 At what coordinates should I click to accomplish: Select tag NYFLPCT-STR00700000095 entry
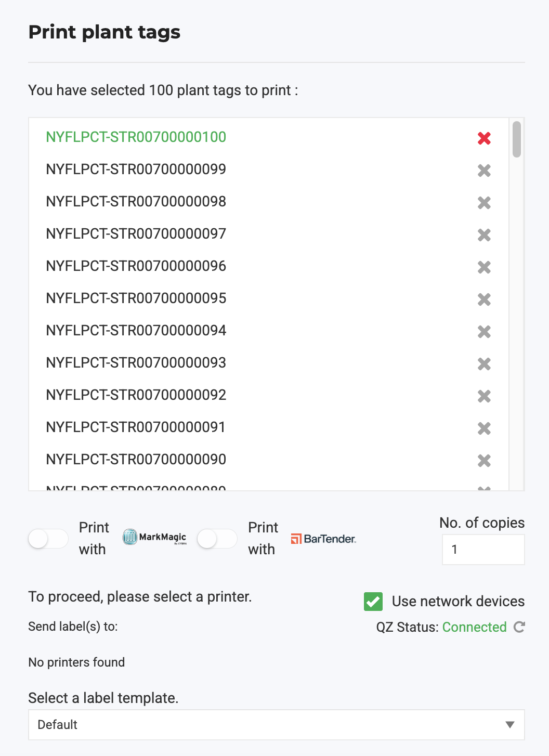pyautogui.click(x=136, y=298)
